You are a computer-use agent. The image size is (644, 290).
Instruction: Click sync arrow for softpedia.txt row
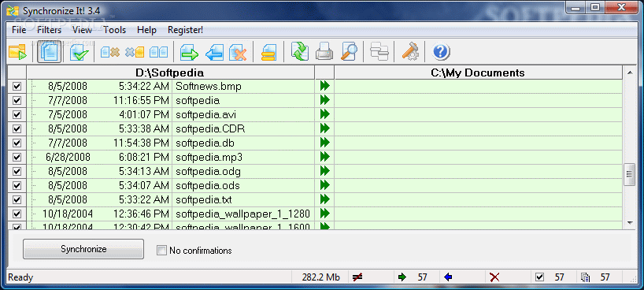tap(325, 199)
